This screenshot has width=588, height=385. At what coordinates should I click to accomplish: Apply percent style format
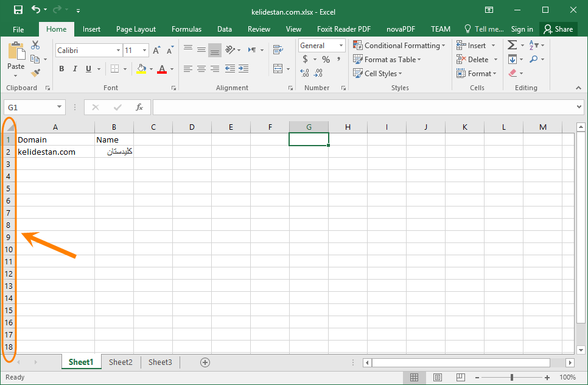tap(326, 59)
